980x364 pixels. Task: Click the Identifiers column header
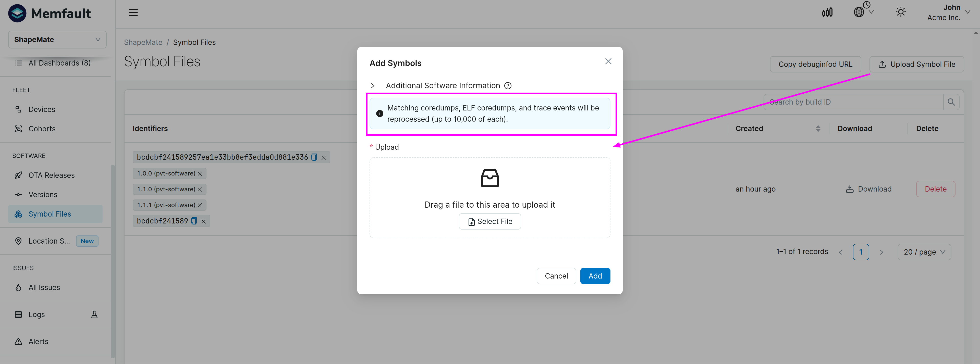150,129
